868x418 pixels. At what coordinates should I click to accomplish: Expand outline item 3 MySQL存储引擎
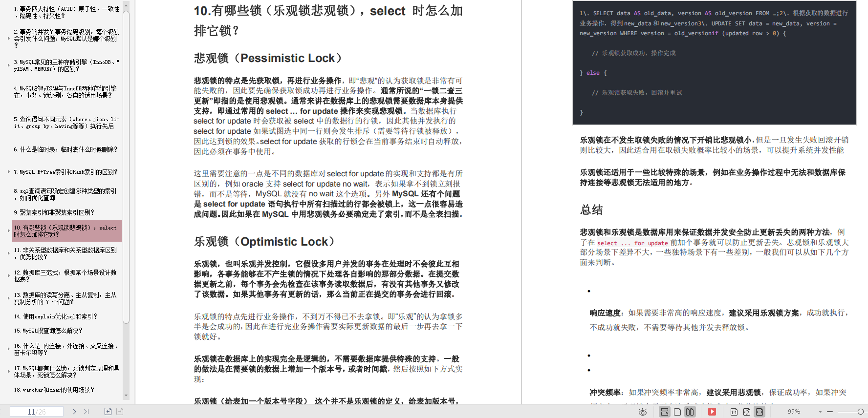coord(9,65)
